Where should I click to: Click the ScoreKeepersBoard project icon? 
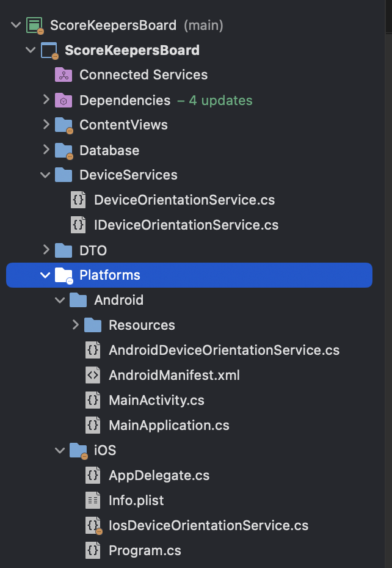point(49,50)
